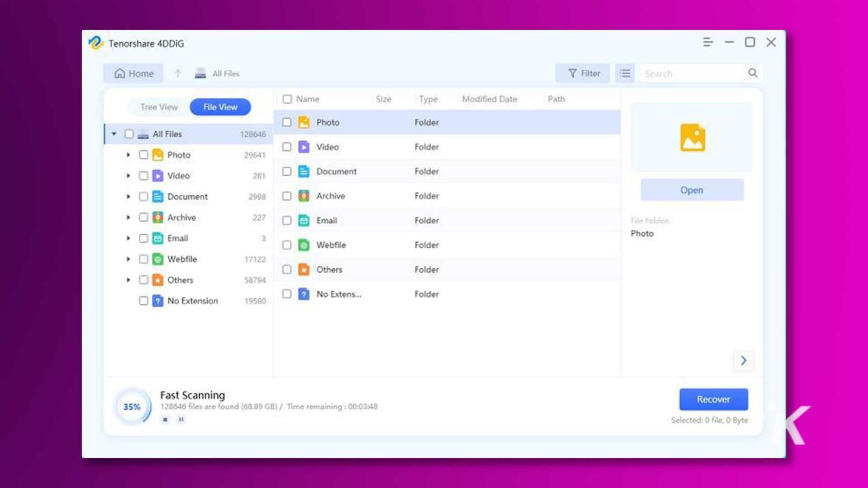Image resolution: width=868 pixels, height=488 pixels.
Task: Expand the Others tree node
Action: tap(129, 280)
